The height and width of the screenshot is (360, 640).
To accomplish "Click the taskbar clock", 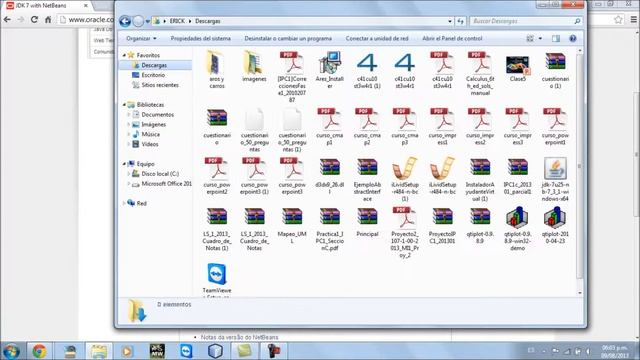I will point(615,351).
